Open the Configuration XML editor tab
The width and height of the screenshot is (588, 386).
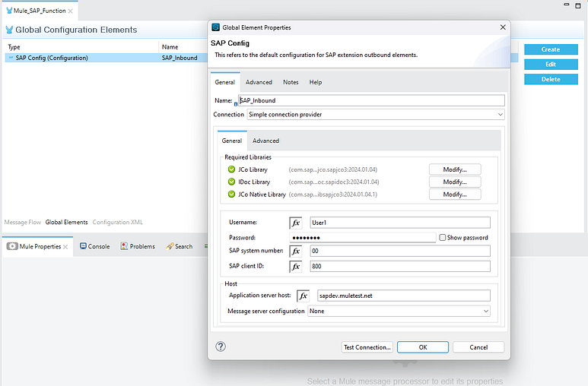tap(118, 222)
